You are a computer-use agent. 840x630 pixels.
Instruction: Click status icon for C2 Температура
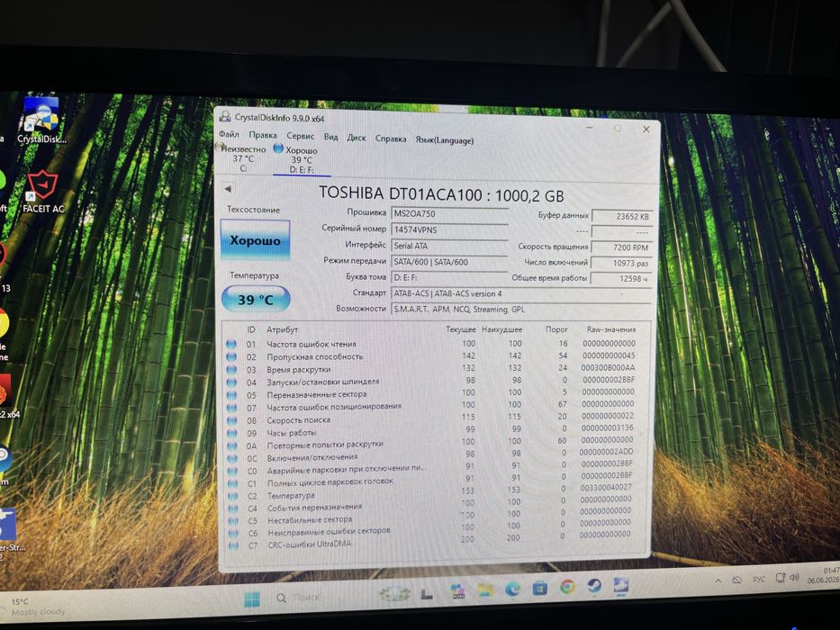click(x=232, y=496)
